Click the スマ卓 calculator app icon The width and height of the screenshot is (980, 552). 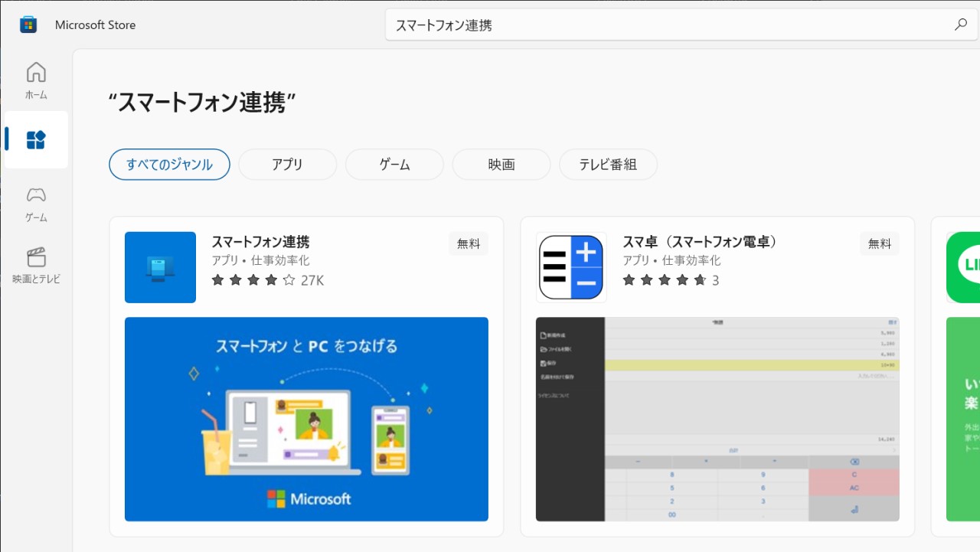coord(571,267)
